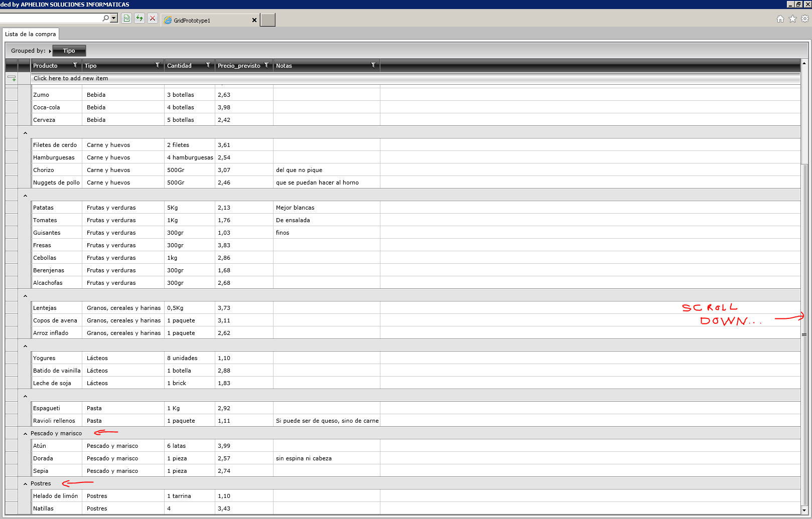Click the 'del que no pique' note cell
The height and width of the screenshot is (519, 812).
327,170
